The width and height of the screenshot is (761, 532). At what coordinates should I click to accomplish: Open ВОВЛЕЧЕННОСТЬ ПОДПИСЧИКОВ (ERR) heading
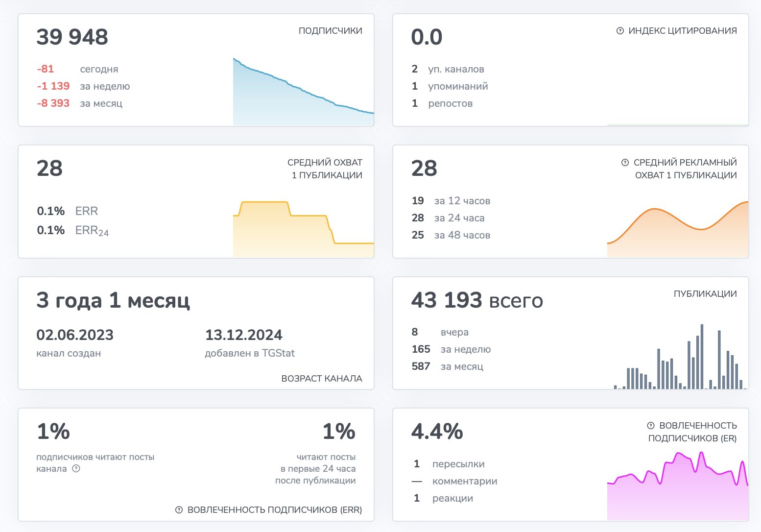coord(275,510)
